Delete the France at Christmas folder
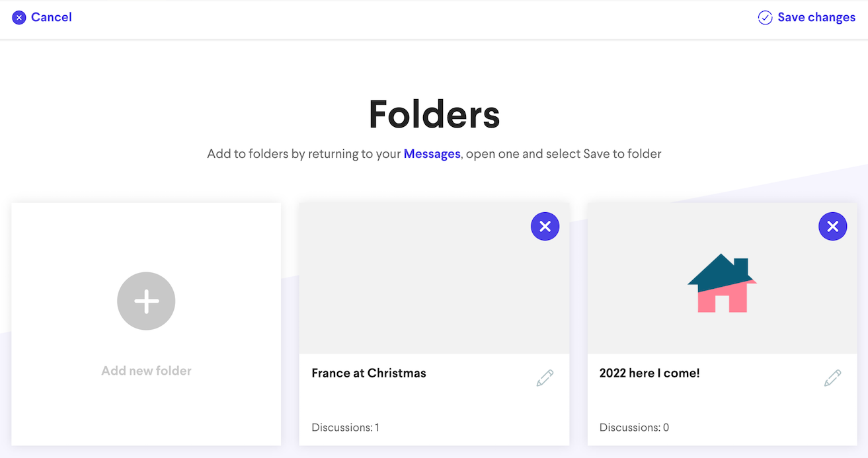 545,227
